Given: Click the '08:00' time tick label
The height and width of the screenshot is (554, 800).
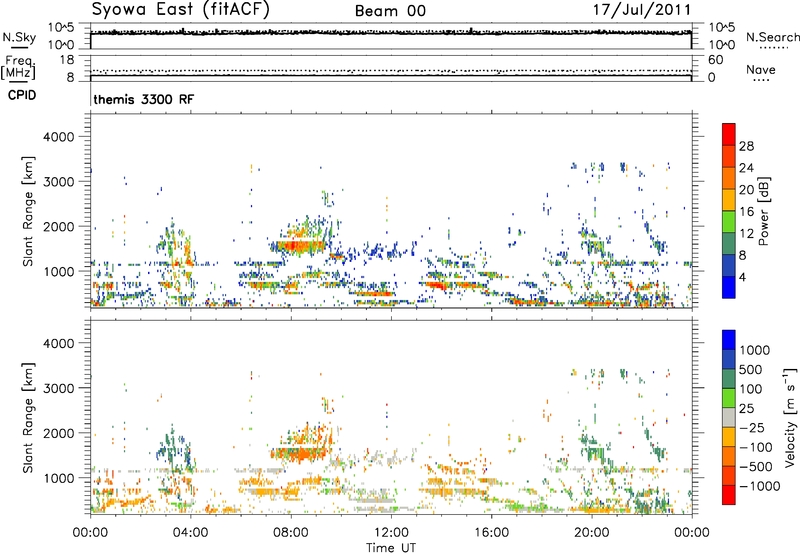Looking at the screenshot, I should click(291, 533).
